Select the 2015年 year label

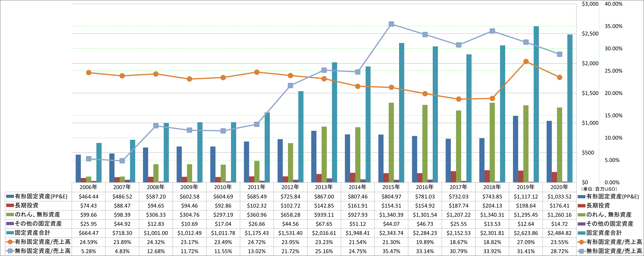click(391, 187)
